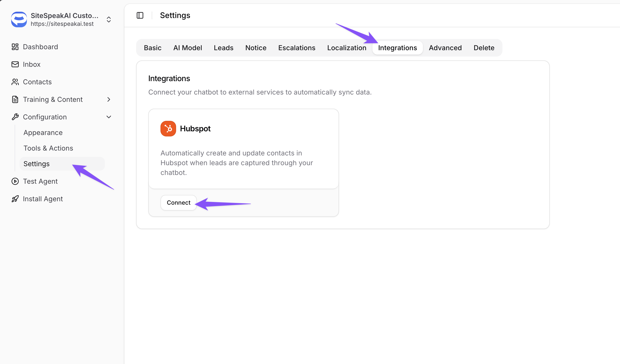
Task: Open the chatbot switcher dropdown arrows
Action: pyautogui.click(x=109, y=19)
